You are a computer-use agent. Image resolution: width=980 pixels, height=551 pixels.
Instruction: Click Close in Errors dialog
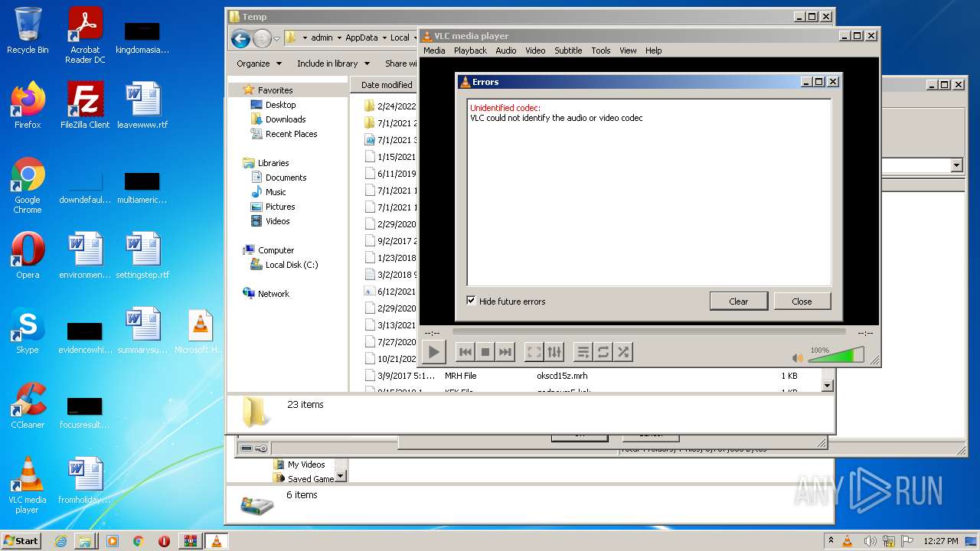pos(802,301)
